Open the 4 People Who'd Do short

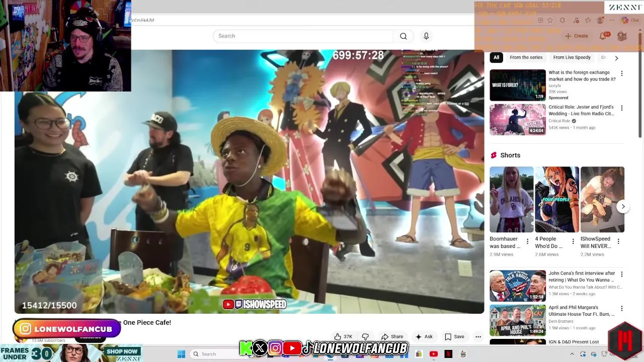(556, 199)
